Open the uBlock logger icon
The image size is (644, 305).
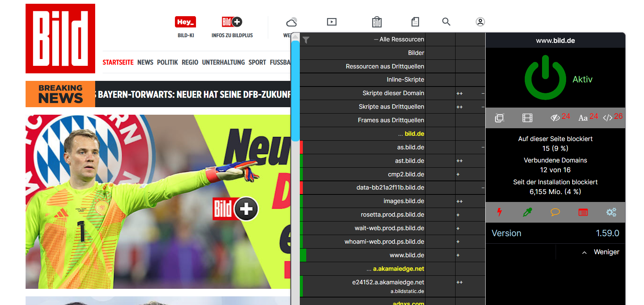[583, 212]
